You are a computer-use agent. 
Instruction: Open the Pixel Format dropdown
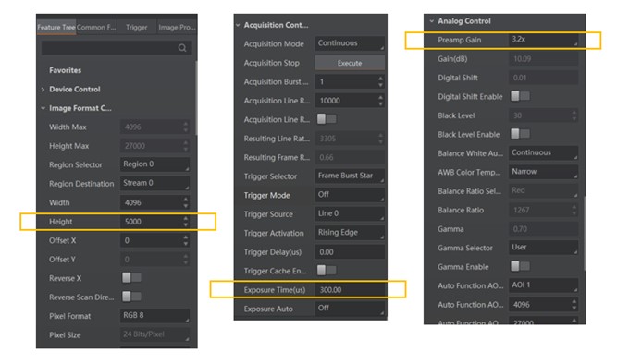tap(154, 316)
